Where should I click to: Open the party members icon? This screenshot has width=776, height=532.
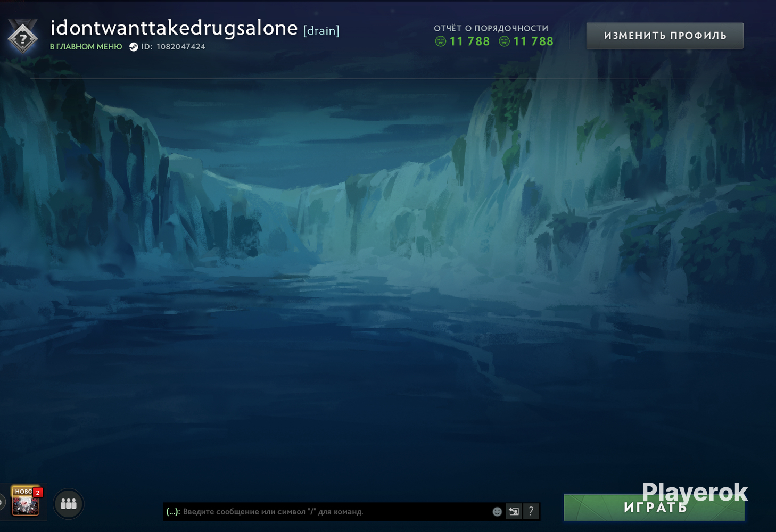click(69, 503)
